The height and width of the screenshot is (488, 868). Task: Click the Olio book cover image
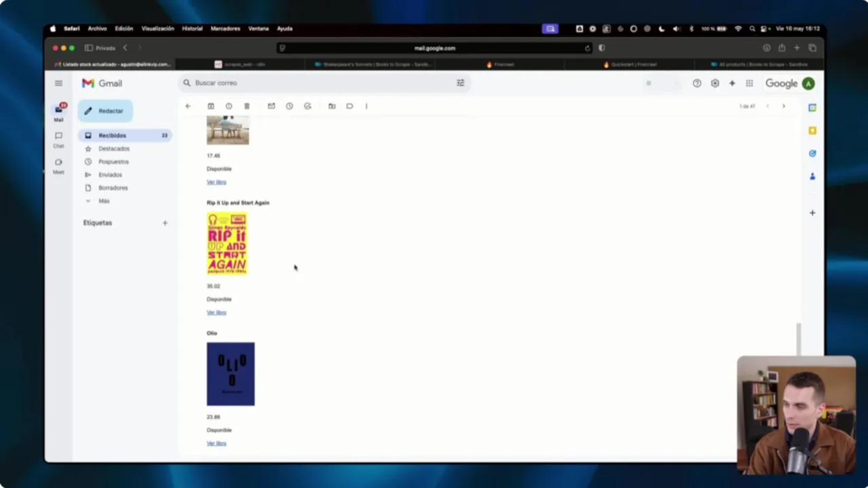coord(231,374)
